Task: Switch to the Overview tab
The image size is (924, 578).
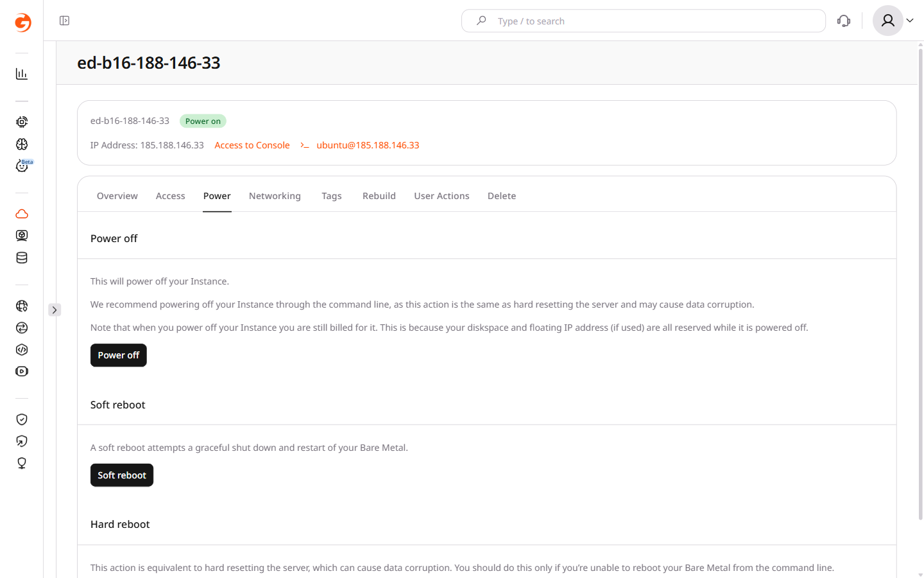Action: coord(117,196)
